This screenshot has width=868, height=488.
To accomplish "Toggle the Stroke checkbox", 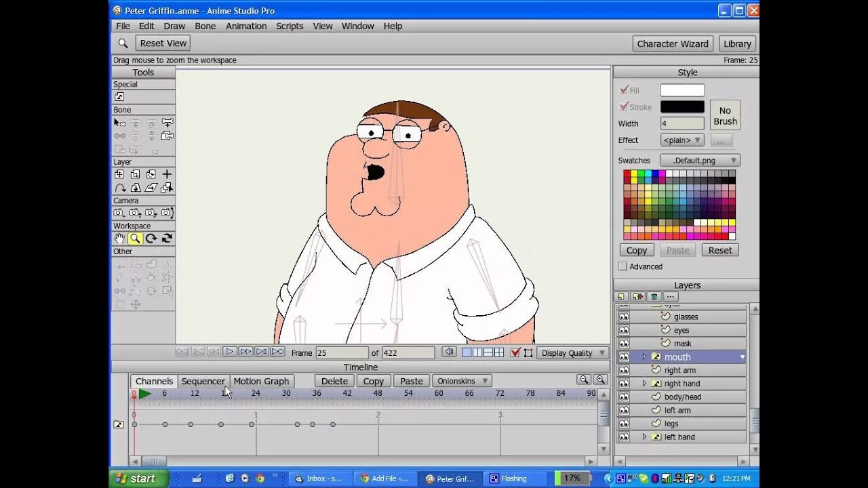I will click(624, 106).
